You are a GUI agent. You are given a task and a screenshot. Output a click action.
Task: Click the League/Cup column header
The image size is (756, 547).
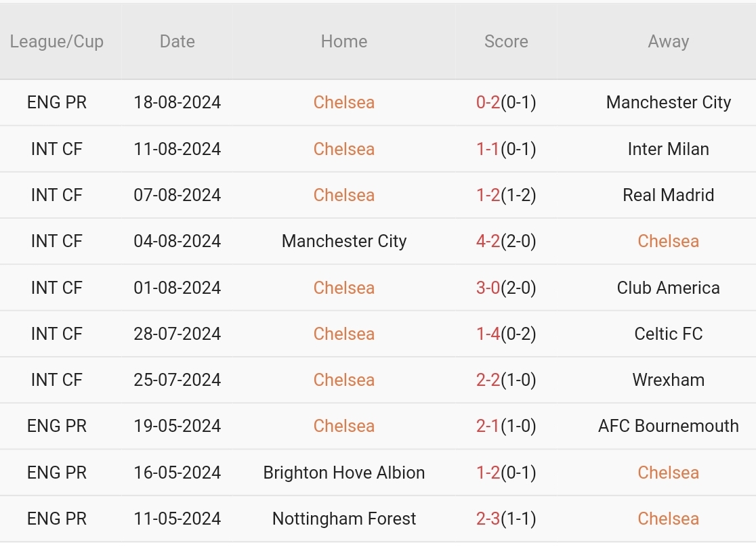click(57, 41)
